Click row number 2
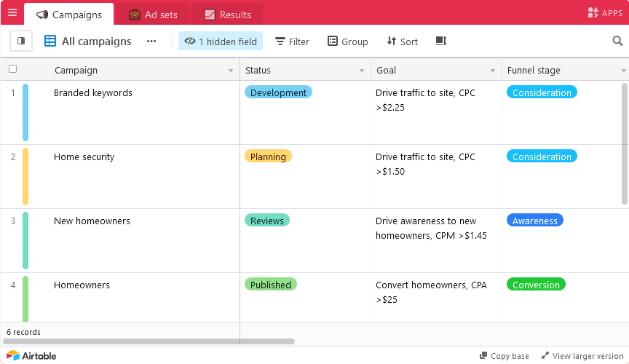 click(x=13, y=157)
